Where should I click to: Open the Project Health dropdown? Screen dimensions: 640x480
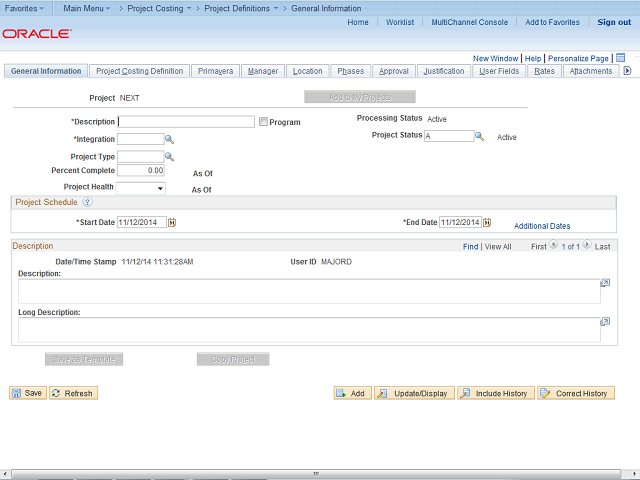pyautogui.click(x=141, y=188)
